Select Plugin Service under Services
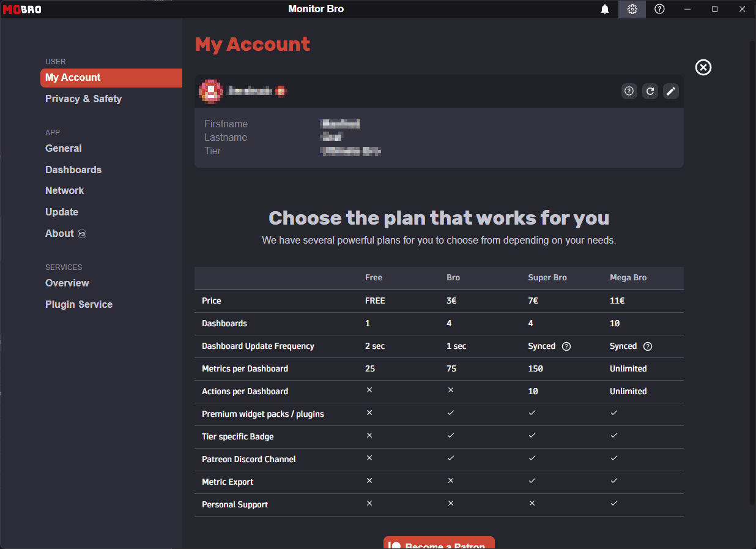This screenshot has height=549, width=756. click(78, 304)
